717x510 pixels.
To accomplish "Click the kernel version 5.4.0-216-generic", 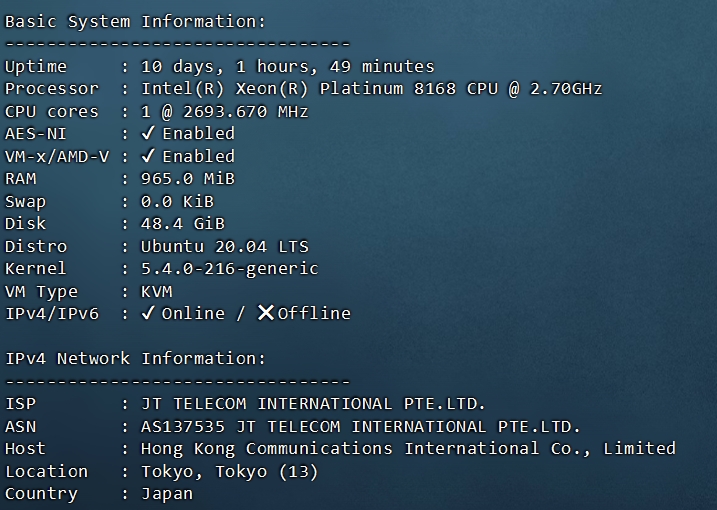I will point(229,268).
